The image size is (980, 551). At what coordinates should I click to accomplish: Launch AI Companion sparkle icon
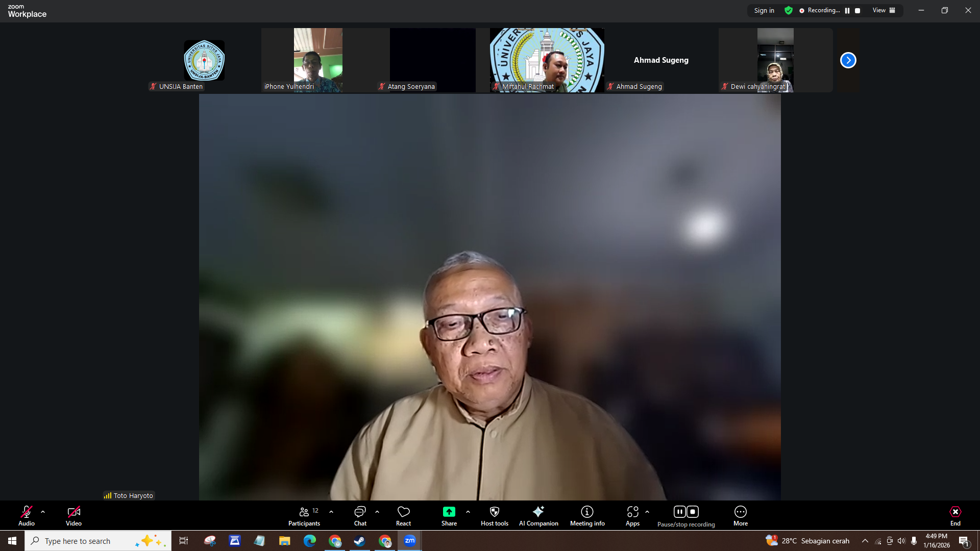[x=538, y=512]
